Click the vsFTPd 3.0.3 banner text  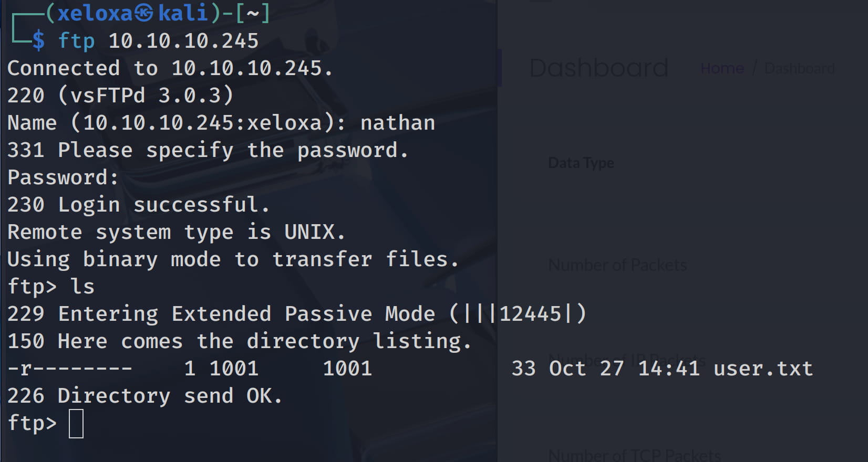click(145, 96)
